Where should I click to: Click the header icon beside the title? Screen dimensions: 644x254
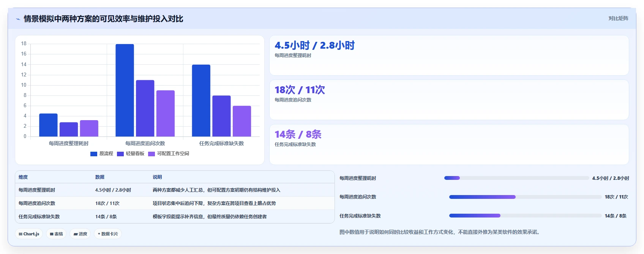pyautogui.click(x=18, y=19)
